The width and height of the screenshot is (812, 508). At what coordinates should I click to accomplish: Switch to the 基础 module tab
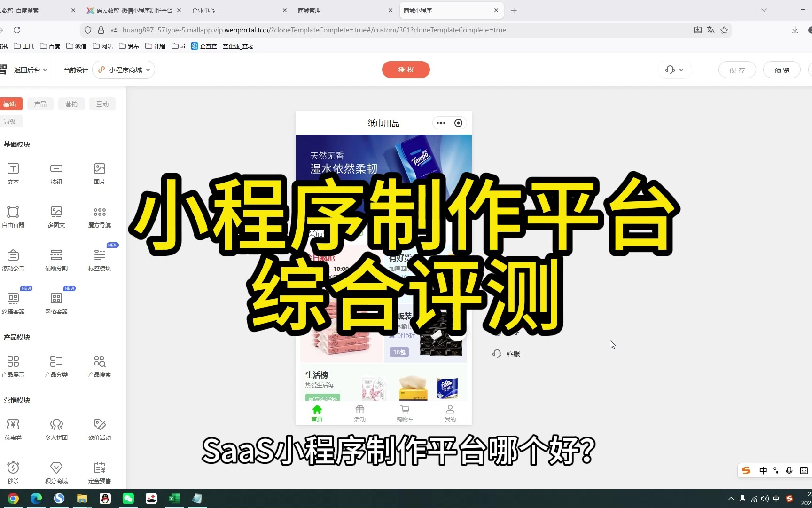(10, 104)
